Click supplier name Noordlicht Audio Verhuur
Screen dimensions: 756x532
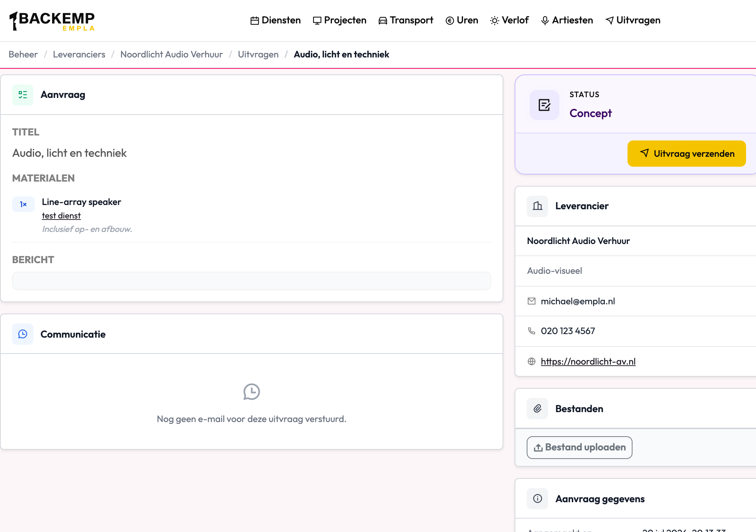(x=579, y=241)
